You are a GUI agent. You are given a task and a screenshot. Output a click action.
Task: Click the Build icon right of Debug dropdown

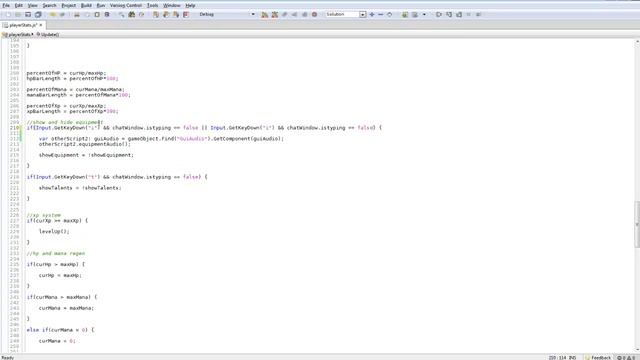[x=264, y=15]
